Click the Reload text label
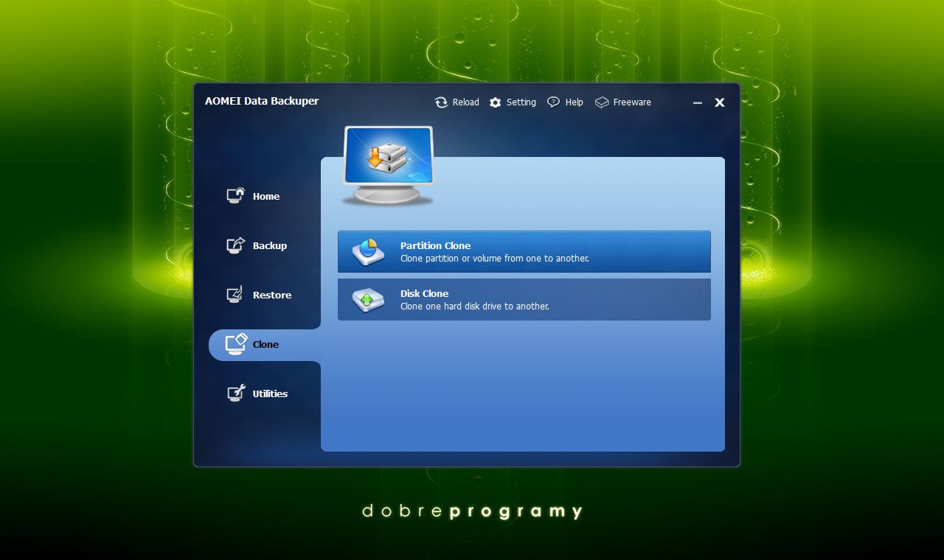 coord(465,102)
